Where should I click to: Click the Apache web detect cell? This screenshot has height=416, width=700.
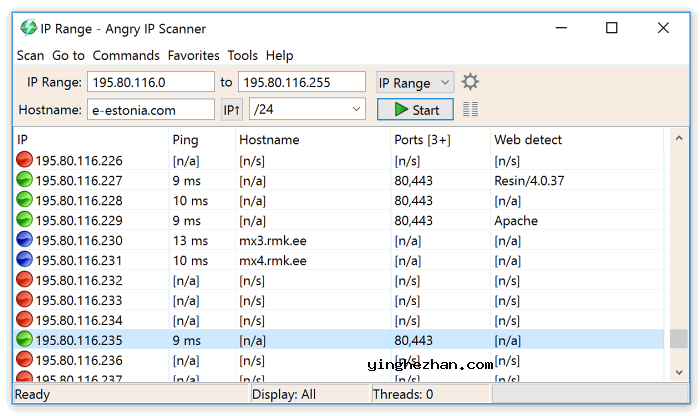(516, 220)
